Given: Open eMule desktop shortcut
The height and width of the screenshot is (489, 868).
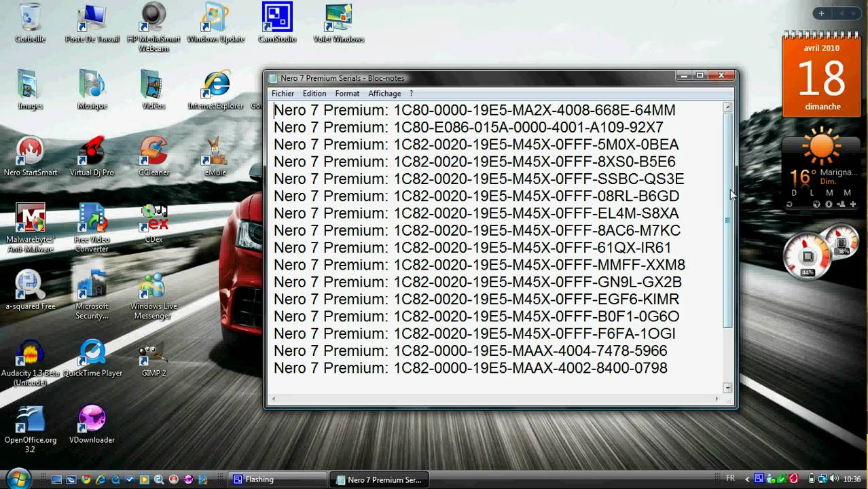Looking at the screenshot, I should click(215, 156).
